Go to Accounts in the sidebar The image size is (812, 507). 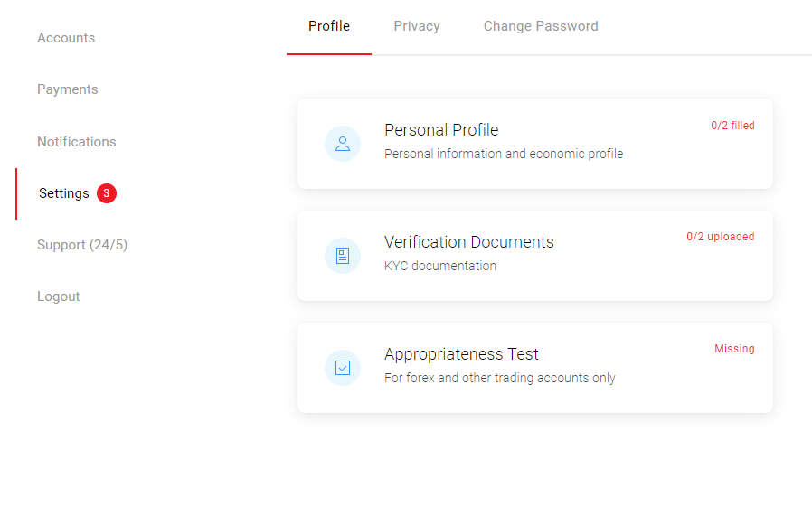click(66, 38)
